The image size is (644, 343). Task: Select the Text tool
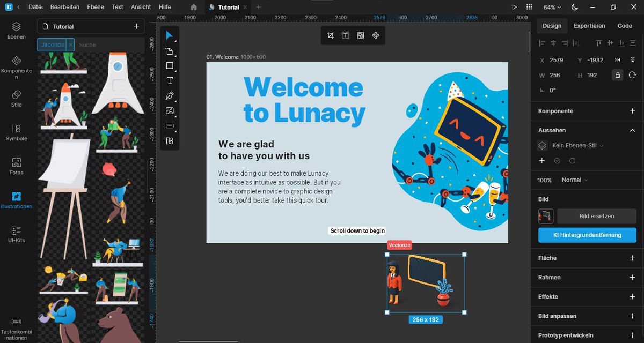click(170, 81)
